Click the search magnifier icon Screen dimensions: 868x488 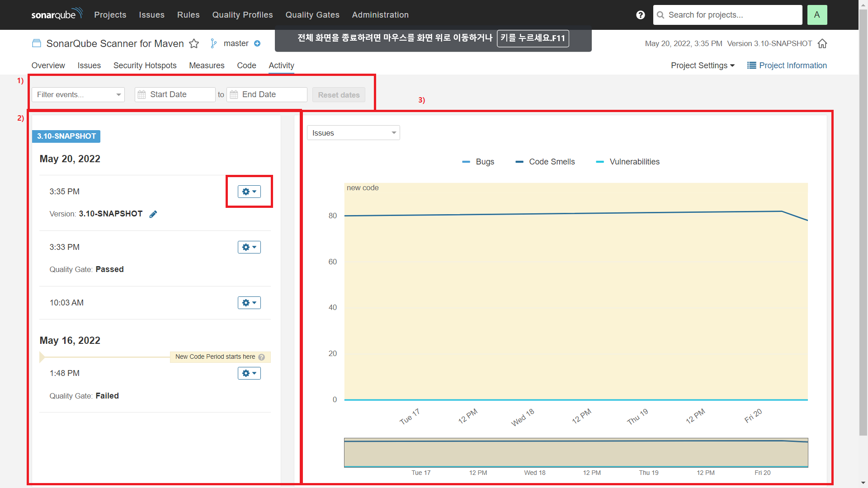[x=660, y=15]
